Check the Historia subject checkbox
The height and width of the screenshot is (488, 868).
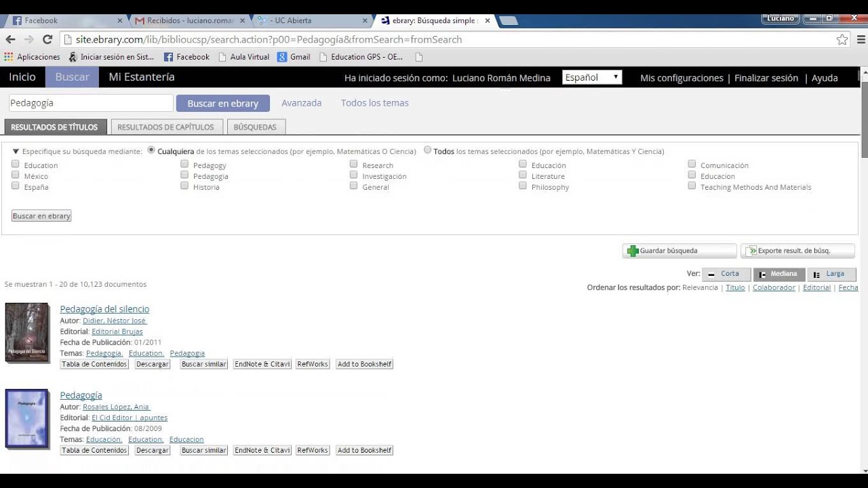pyautogui.click(x=184, y=186)
